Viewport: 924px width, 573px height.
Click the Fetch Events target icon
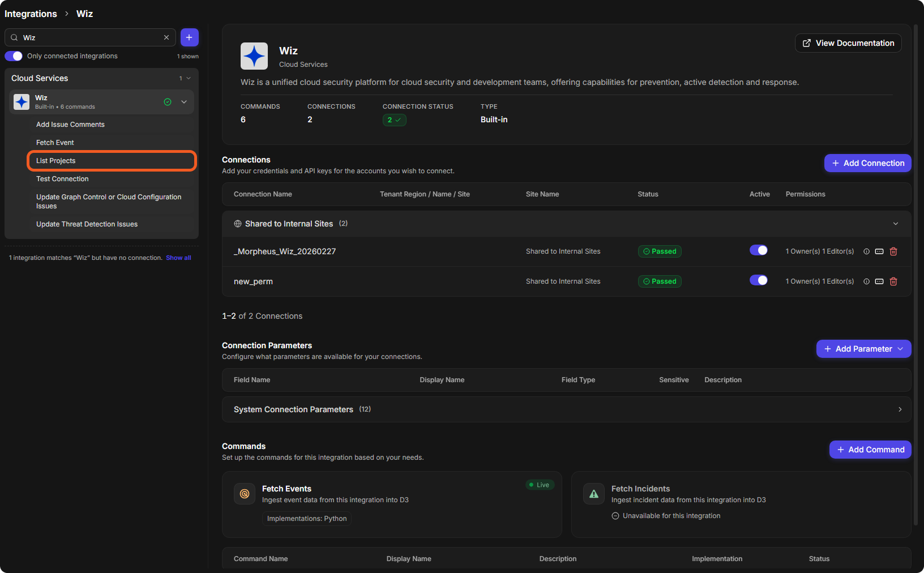[245, 494]
